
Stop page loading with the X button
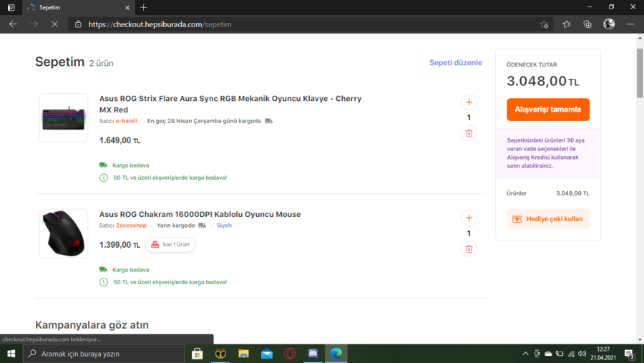54,24
